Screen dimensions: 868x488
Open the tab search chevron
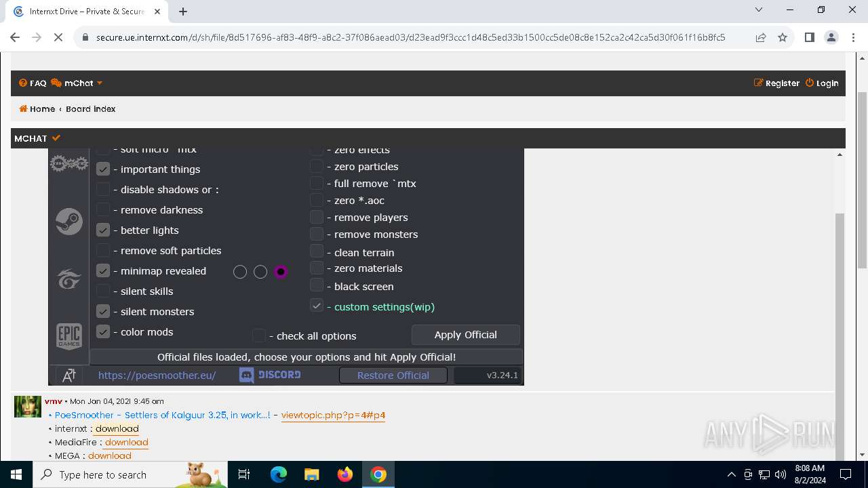point(759,9)
